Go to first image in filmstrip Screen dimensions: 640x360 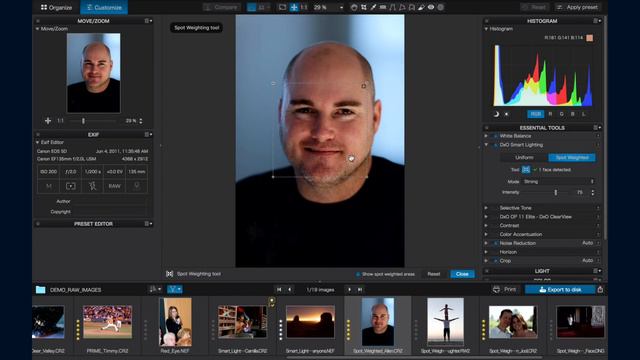coord(279,290)
